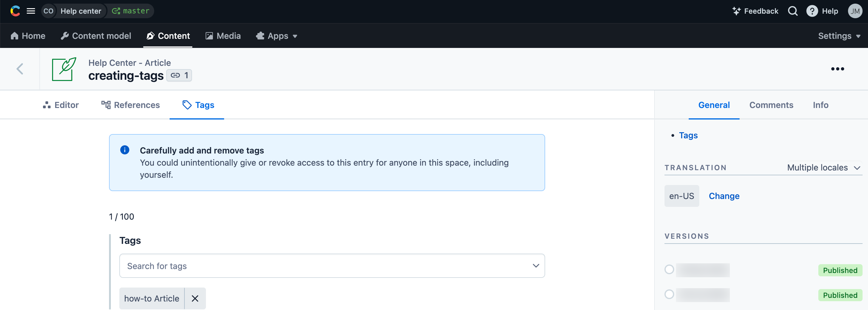The width and height of the screenshot is (868, 310).
Task: Open the Comments sidebar tab
Action: pyautogui.click(x=771, y=105)
